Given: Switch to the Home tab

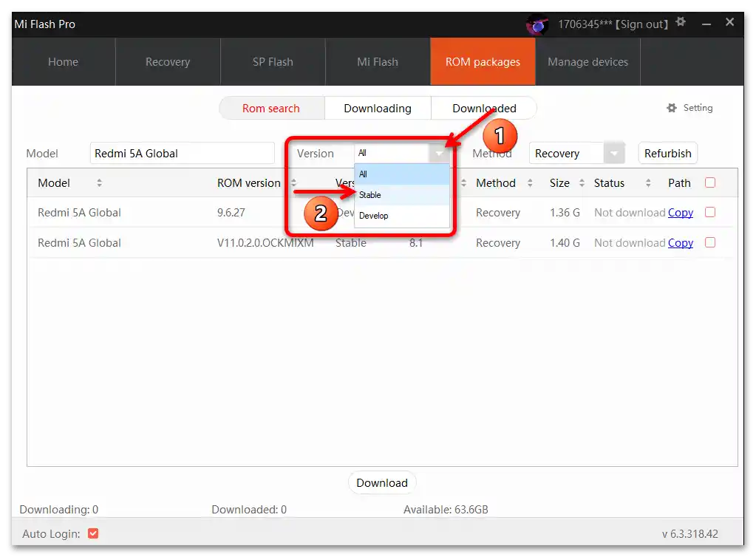Looking at the screenshot, I should pos(63,61).
